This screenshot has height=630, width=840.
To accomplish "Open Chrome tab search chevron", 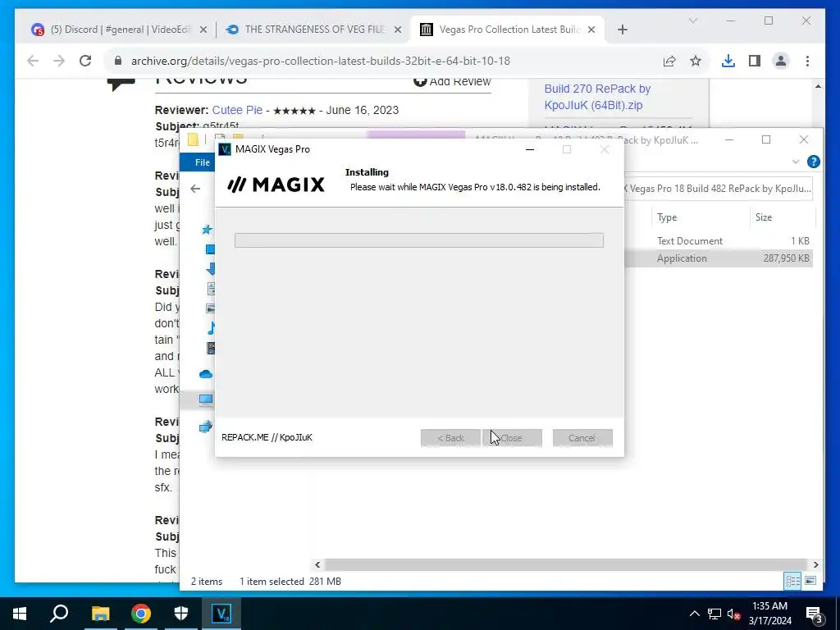I will pos(692,21).
